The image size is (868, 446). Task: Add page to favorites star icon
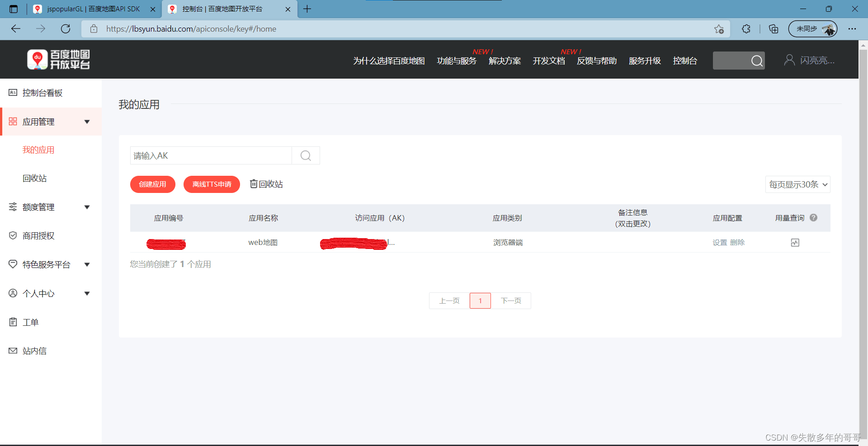(x=719, y=29)
